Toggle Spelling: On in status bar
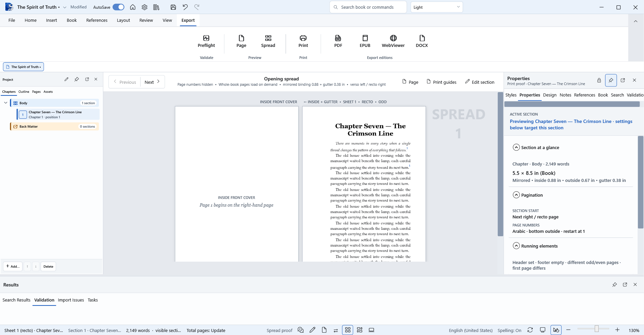Screen dimensions: 644x335 pos(509,330)
